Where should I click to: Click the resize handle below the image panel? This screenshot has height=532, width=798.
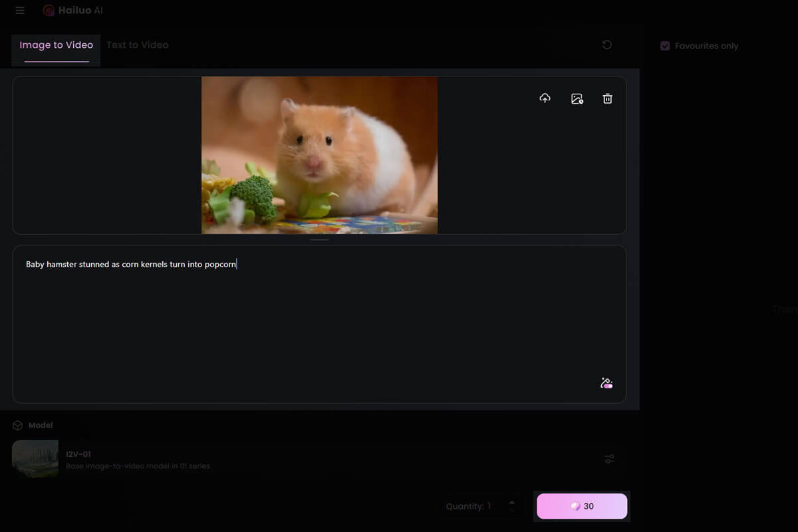click(319, 239)
